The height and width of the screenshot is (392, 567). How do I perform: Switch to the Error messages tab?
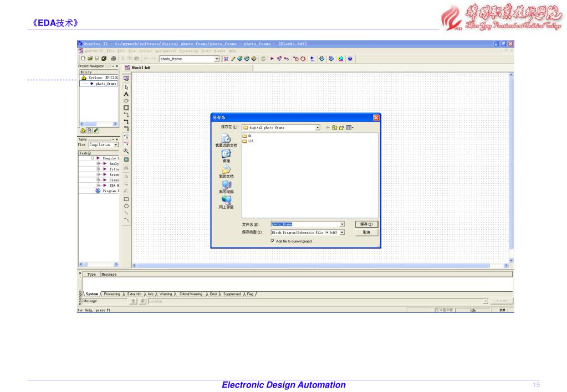point(213,294)
